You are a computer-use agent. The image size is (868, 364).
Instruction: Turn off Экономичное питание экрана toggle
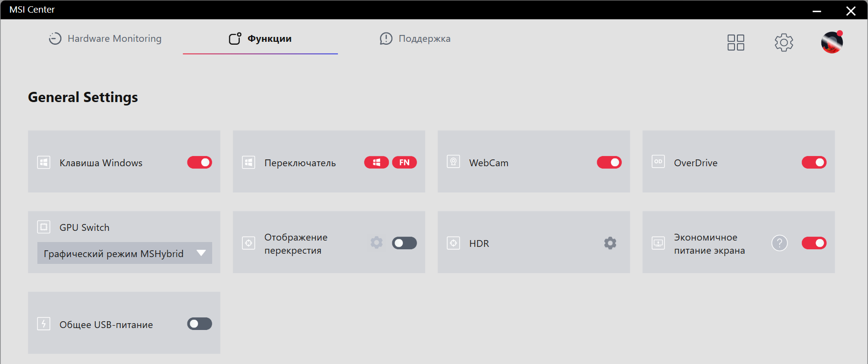tap(814, 243)
